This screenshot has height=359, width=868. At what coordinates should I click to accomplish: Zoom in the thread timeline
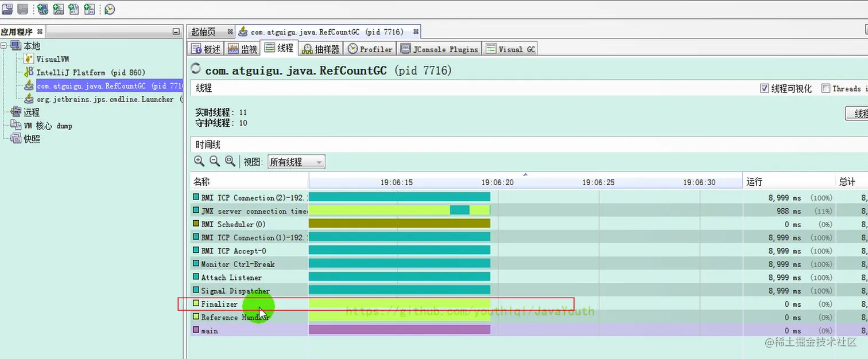point(199,161)
